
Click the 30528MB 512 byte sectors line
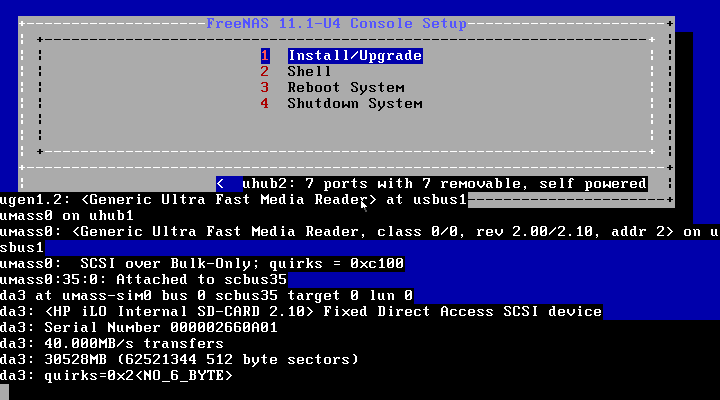(180, 359)
